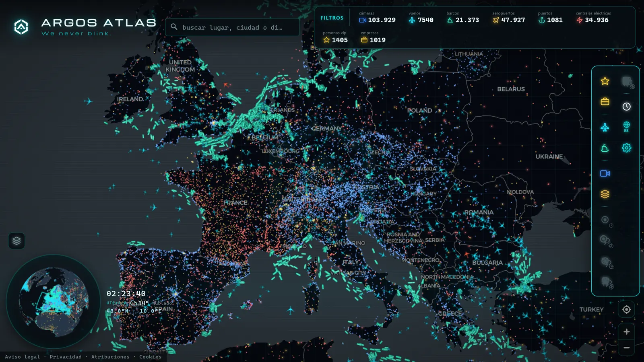This screenshot has height=362, width=644.
Task: Select the video camera icon in sidebar
Action: (x=605, y=173)
